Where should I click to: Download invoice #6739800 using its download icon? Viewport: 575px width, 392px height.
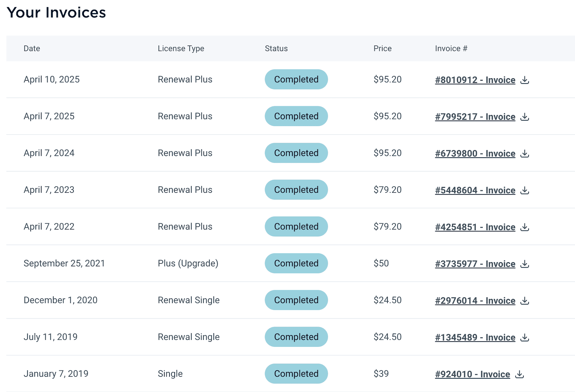pos(525,154)
